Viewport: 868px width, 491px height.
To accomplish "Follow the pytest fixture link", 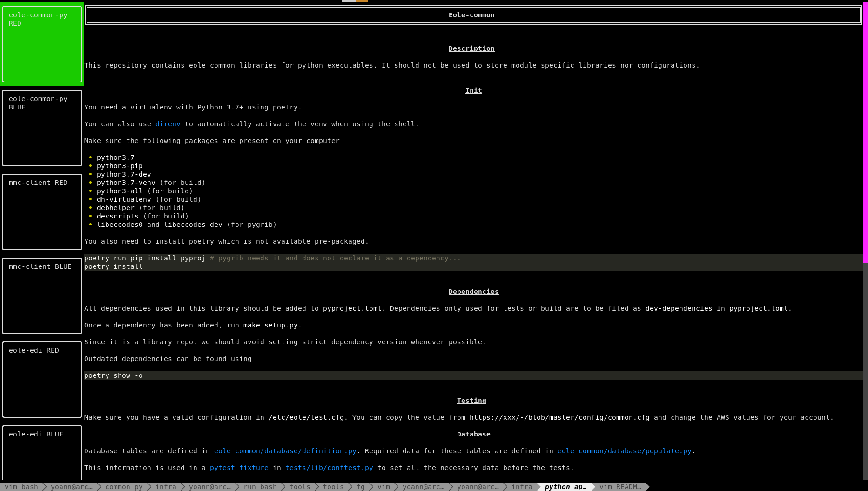I will (239, 468).
